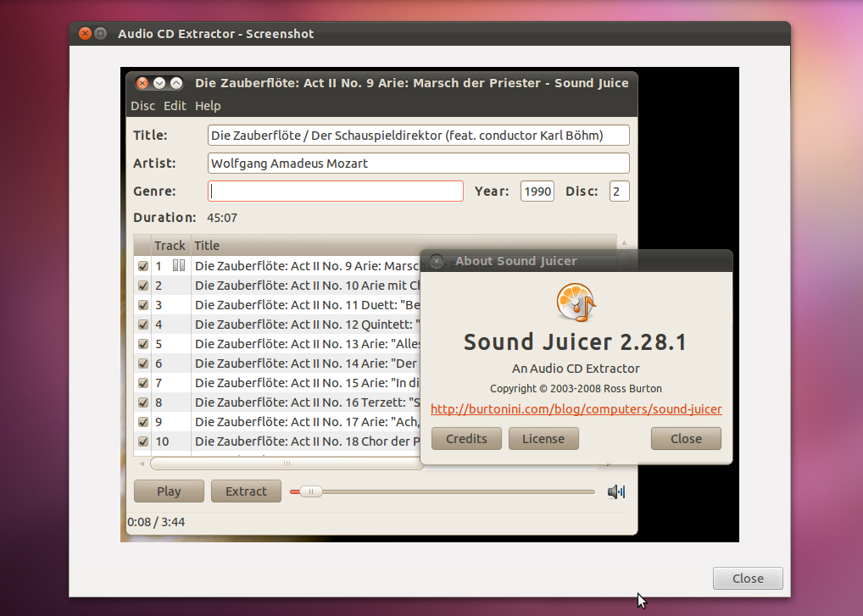Uncheck track 5 checkbox
The width and height of the screenshot is (863, 616).
(x=143, y=344)
